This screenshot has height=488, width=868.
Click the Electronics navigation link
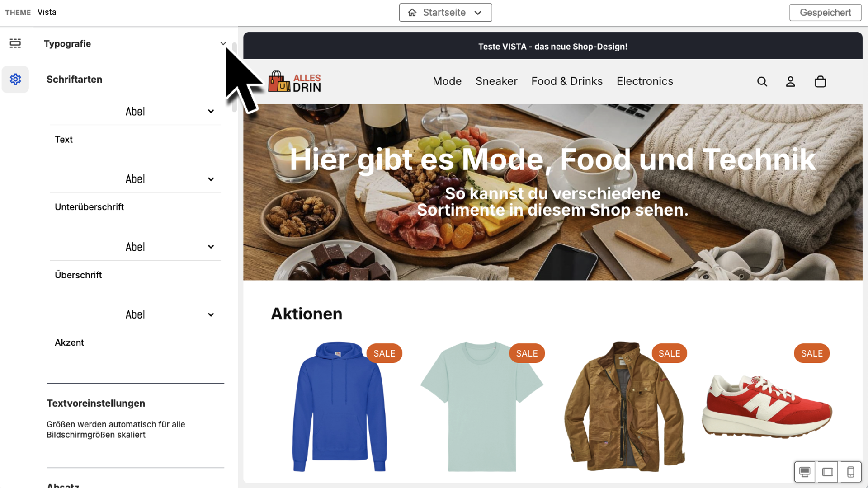[645, 81]
